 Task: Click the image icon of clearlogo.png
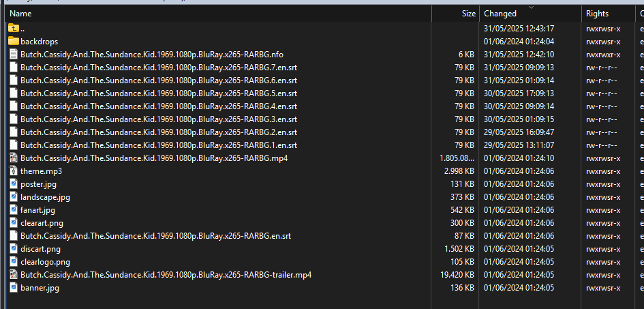click(x=14, y=262)
